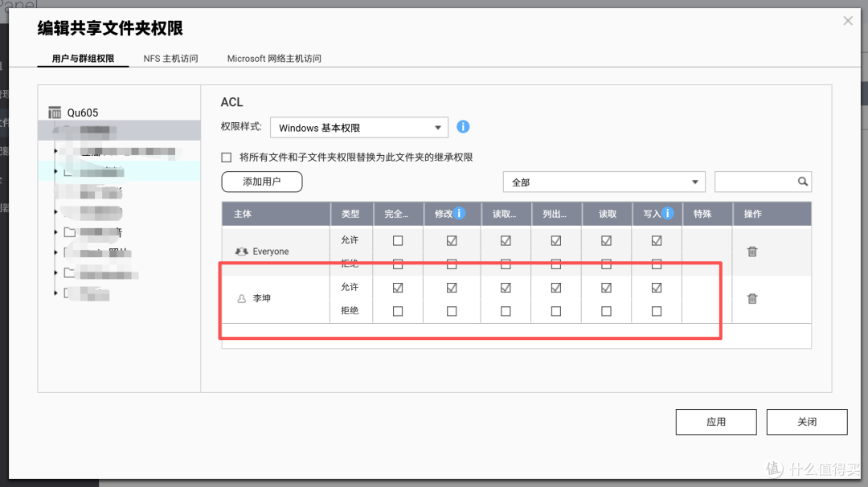Screen dimensions: 868x487
Task: Switch to Microsoft 网络主机访问 tab
Action: [274, 58]
